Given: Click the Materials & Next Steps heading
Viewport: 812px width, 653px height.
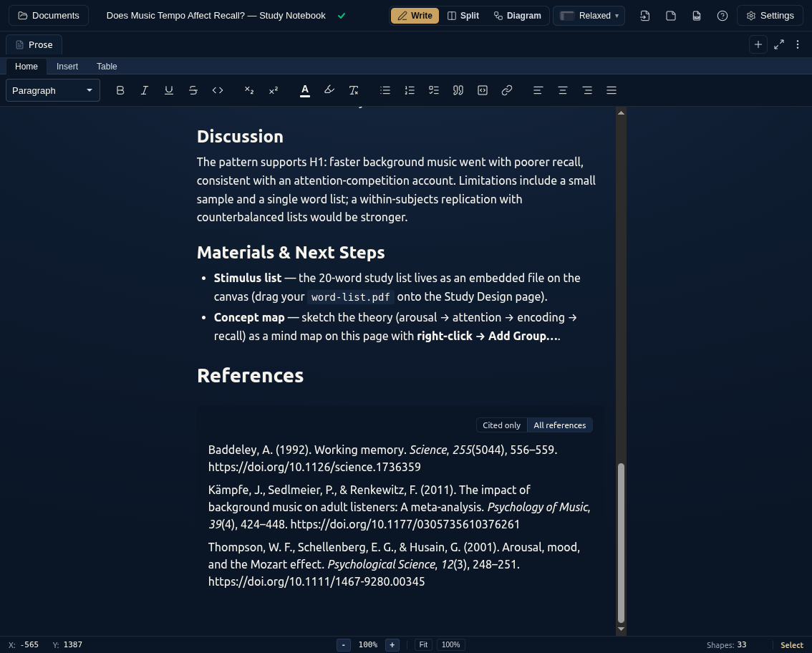Looking at the screenshot, I should point(291,253).
